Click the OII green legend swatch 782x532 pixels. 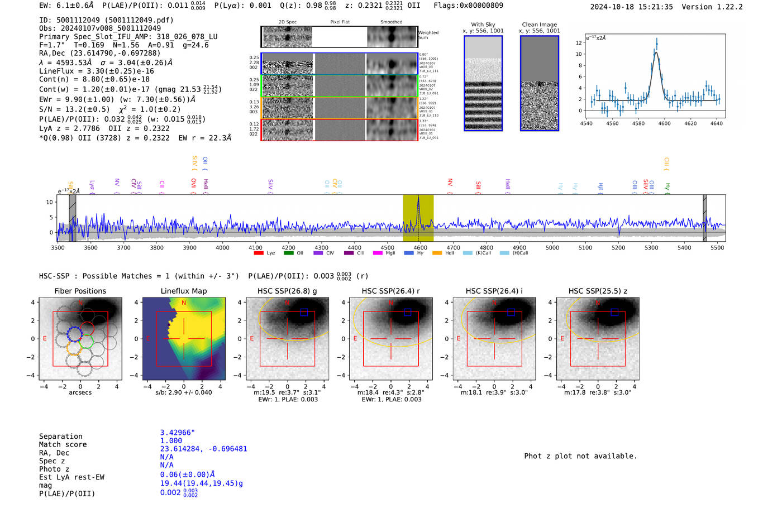(x=288, y=253)
